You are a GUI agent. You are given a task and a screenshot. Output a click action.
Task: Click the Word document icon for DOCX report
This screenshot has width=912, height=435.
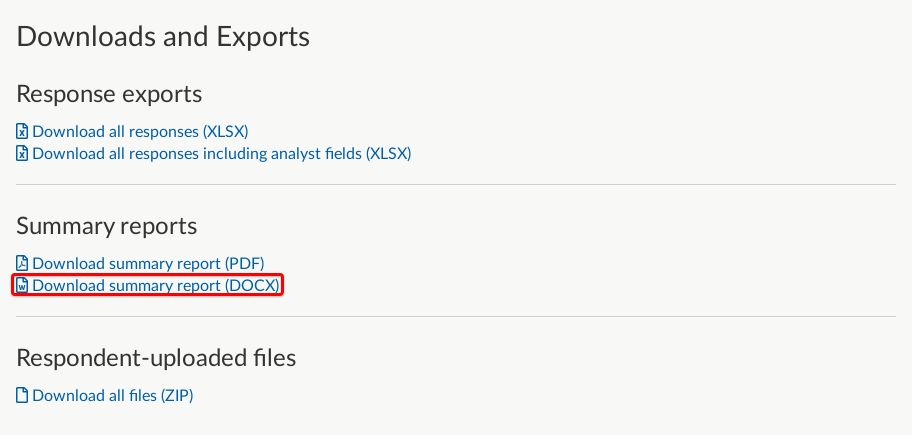pos(22,286)
